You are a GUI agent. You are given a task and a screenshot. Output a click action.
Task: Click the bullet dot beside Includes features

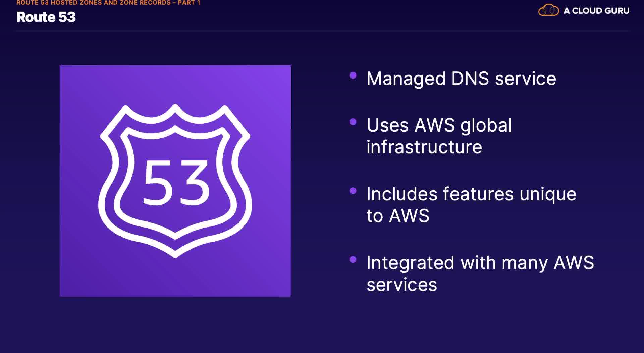click(x=353, y=191)
